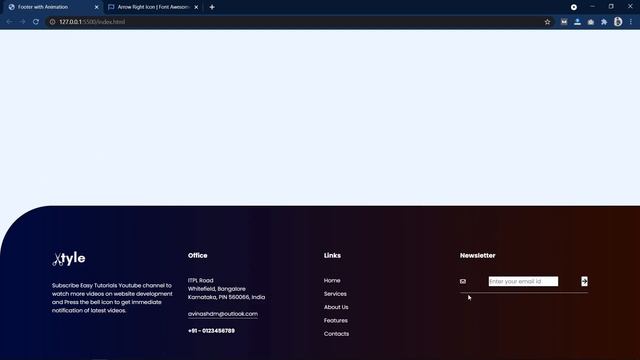
Task: Click the blue person extension icon
Action: 577,22
